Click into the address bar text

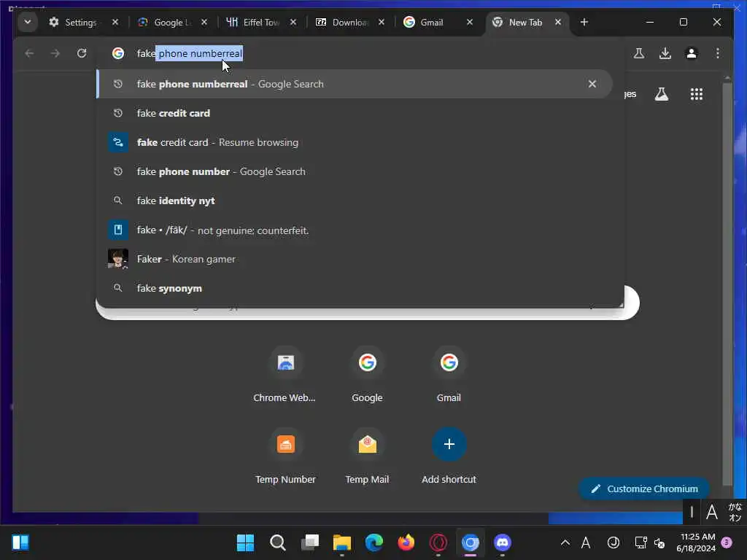coord(190,53)
